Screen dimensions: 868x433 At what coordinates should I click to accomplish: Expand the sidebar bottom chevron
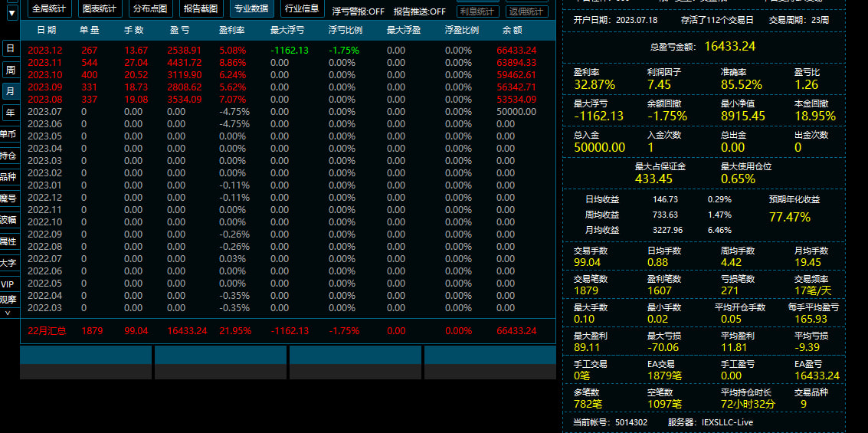8,313
